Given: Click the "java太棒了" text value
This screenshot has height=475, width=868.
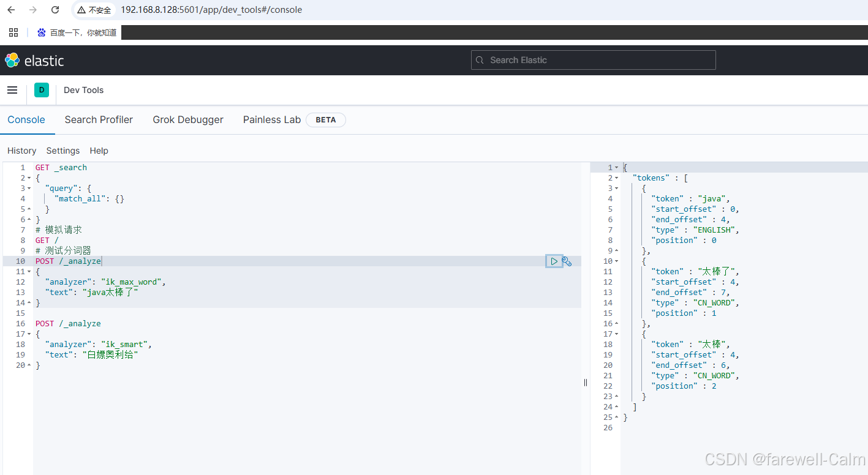Looking at the screenshot, I should coord(110,293).
